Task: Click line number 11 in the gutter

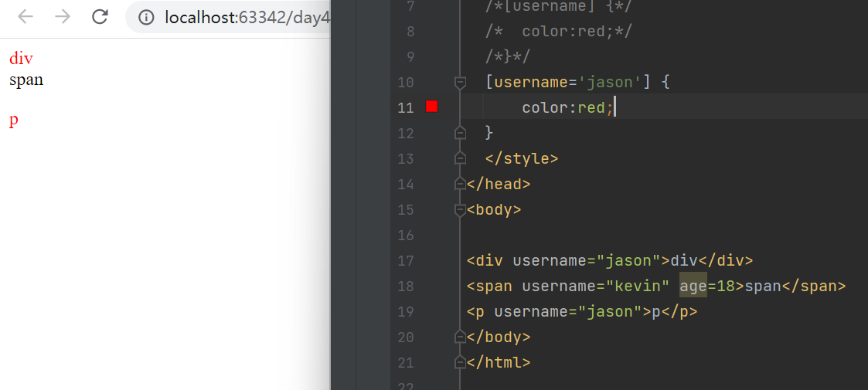Action: [x=406, y=108]
